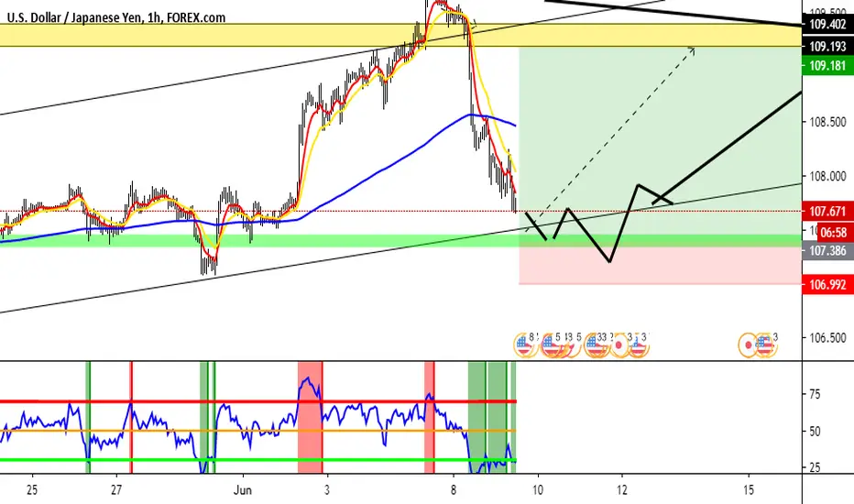Click the US flag event icon with badge 8
This screenshot has width=854, height=504.
coord(524,345)
